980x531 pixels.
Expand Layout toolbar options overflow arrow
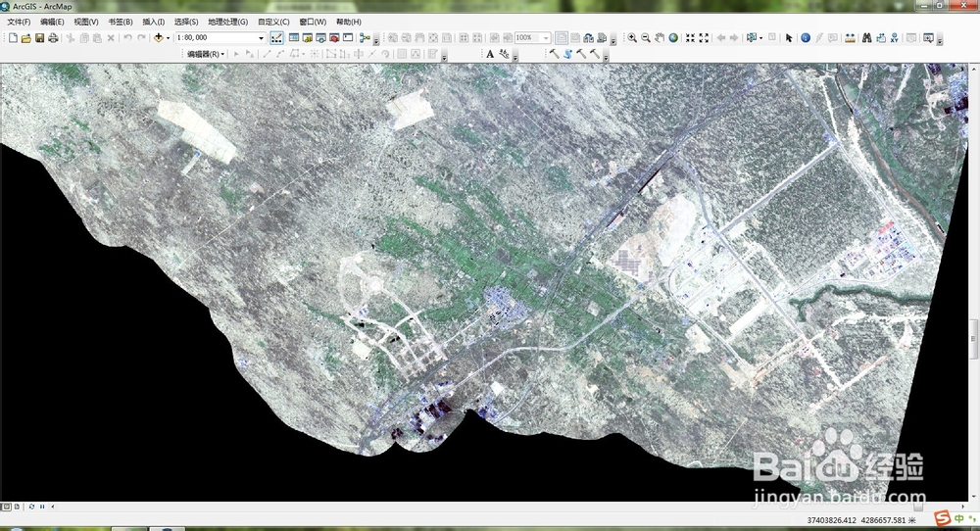click(x=613, y=41)
